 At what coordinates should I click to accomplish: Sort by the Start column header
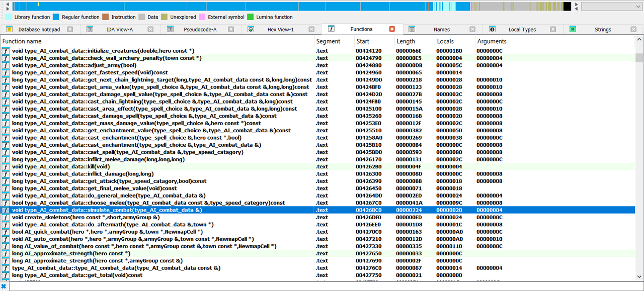click(x=374, y=41)
